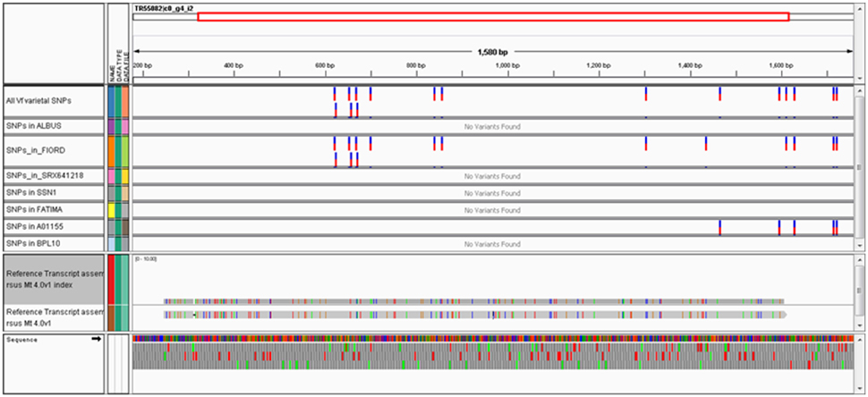The width and height of the screenshot is (868, 397).
Task: Click the reference transcript panel scrollbar thumb
Action: pos(858,290)
